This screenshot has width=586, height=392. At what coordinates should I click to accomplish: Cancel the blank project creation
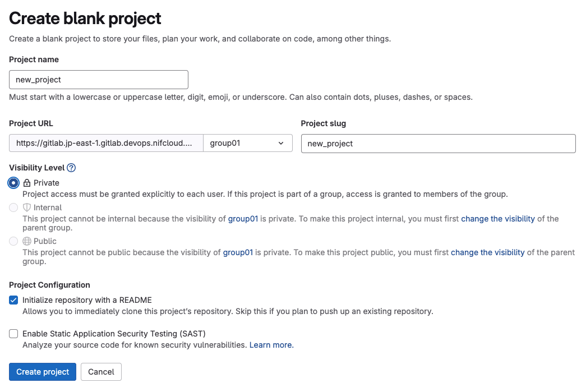[101, 372]
